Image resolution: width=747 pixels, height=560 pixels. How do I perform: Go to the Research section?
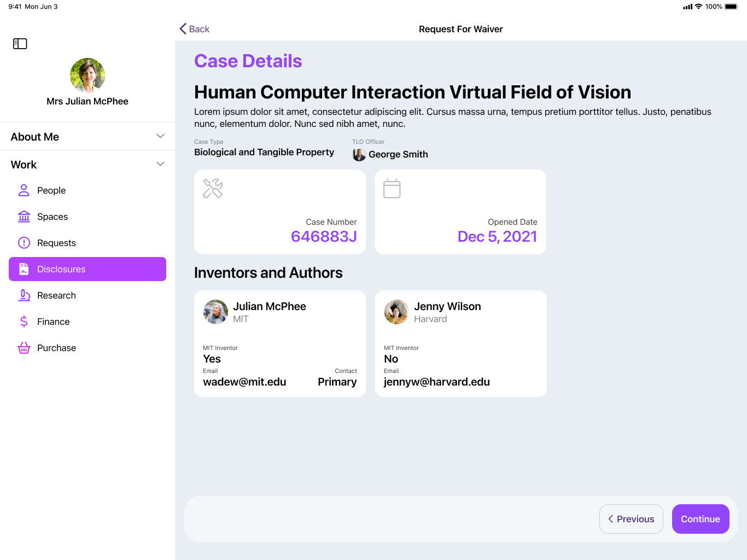click(56, 295)
